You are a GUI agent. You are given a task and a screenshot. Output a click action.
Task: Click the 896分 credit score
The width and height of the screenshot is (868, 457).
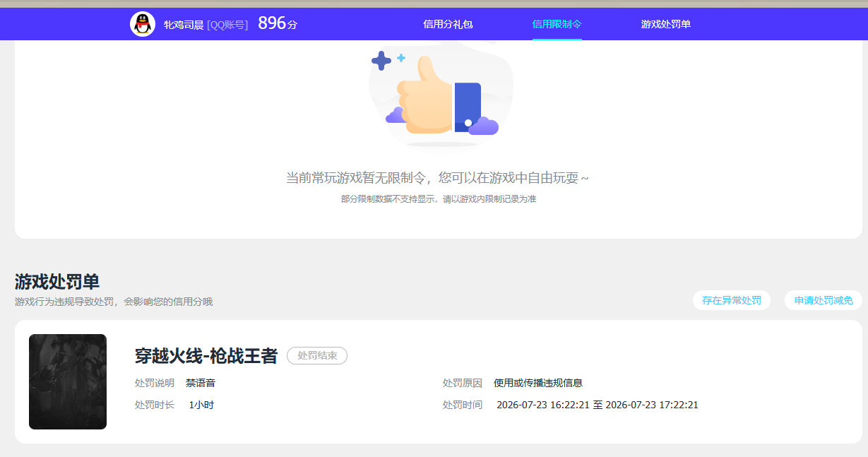pyautogui.click(x=278, y=23)
